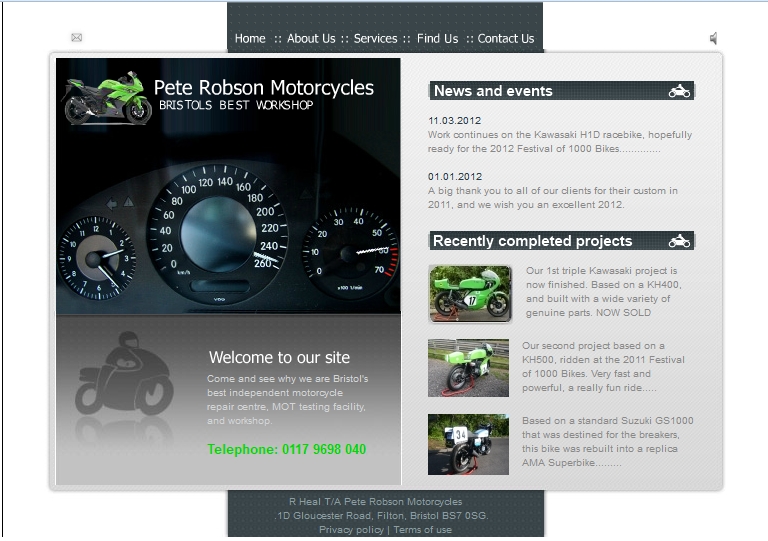Select Find Us in navigation

[437, 39]
